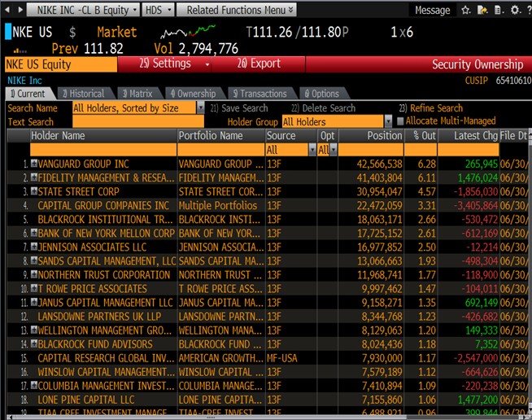Click the position value 42,566,538
Image resolution: width=532 pixels, height=420 pixels.
tap(379, 164)
